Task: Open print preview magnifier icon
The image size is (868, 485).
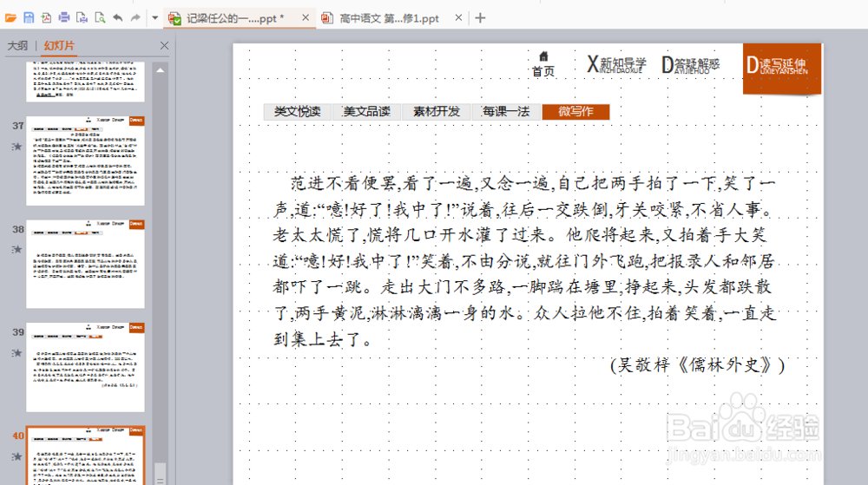Action: tap(100, 17)
